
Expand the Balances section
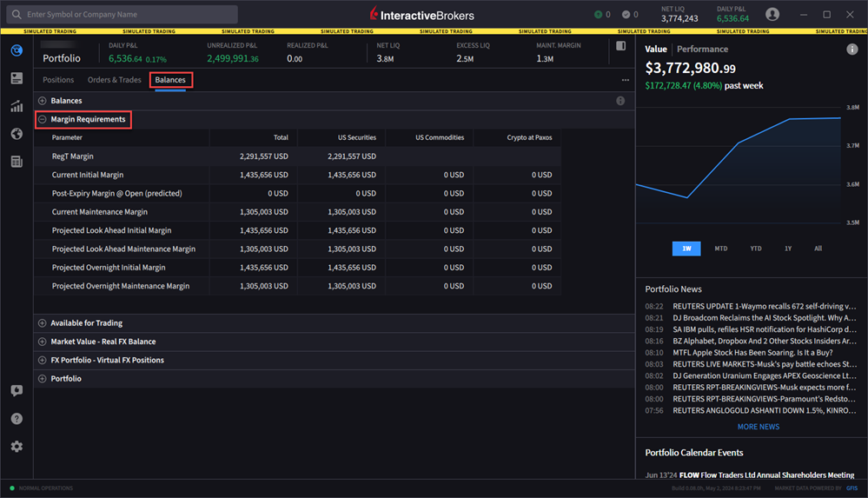[42, 101]
